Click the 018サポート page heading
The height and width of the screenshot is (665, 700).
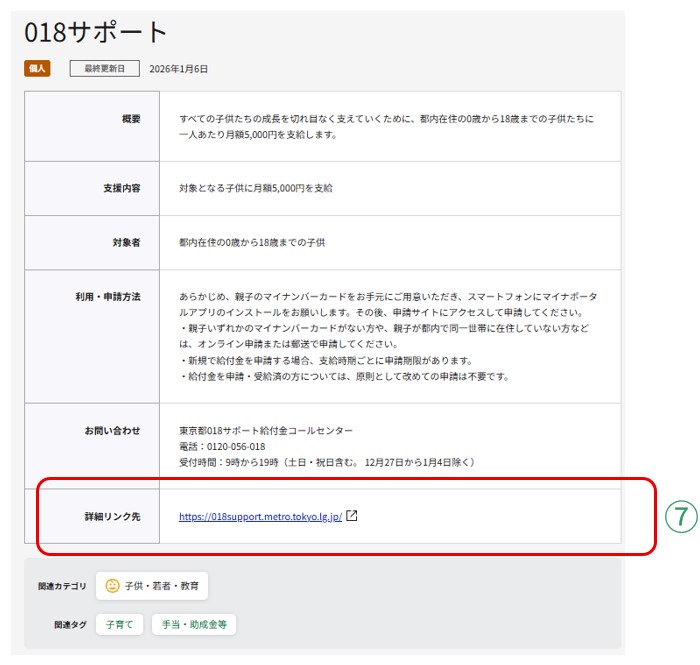click(96, 32)
